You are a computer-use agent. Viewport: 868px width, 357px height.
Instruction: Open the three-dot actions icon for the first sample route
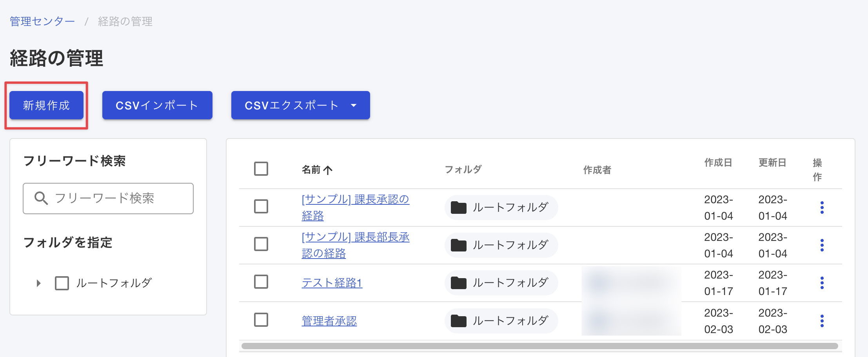point(822,208)
